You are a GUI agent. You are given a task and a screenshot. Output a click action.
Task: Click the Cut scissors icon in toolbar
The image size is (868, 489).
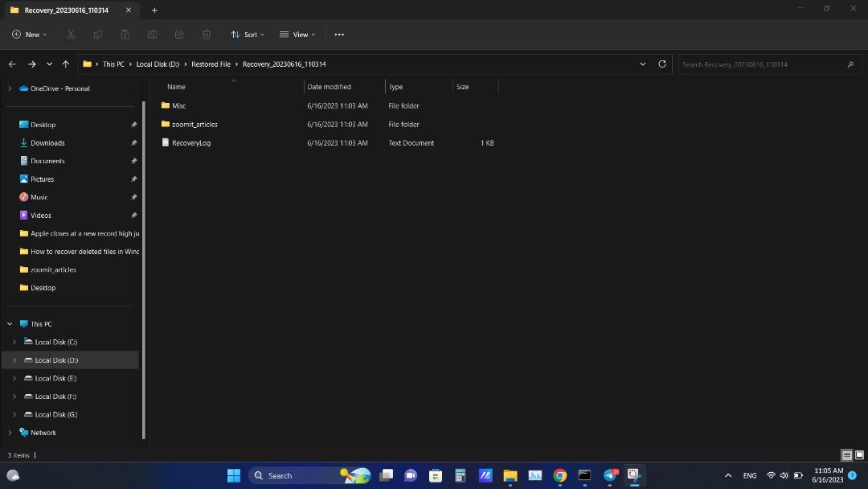71,35
